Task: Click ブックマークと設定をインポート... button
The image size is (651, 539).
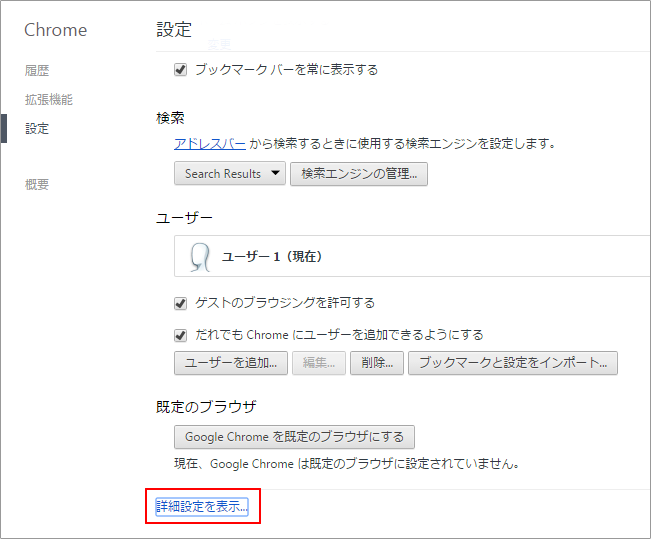Action: [513, 363]
